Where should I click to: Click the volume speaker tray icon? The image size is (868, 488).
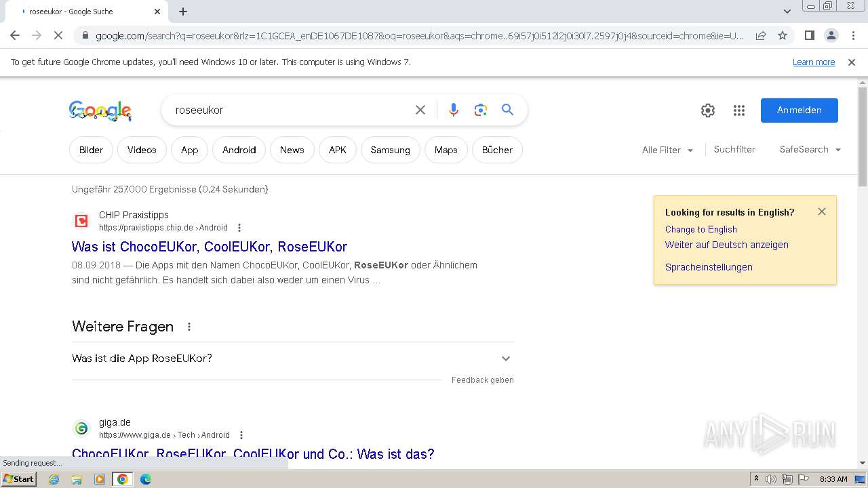click(x=771, y=479)
